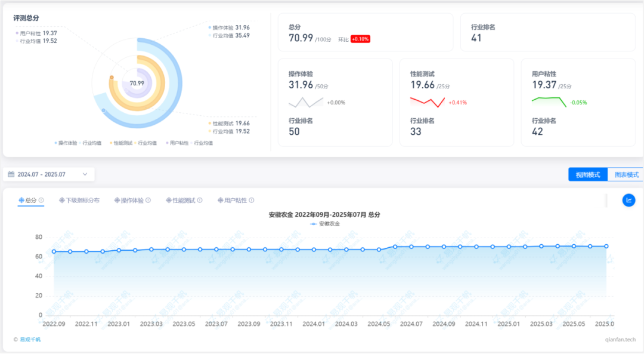Select the 视图模式 button

tap(587, 175)
